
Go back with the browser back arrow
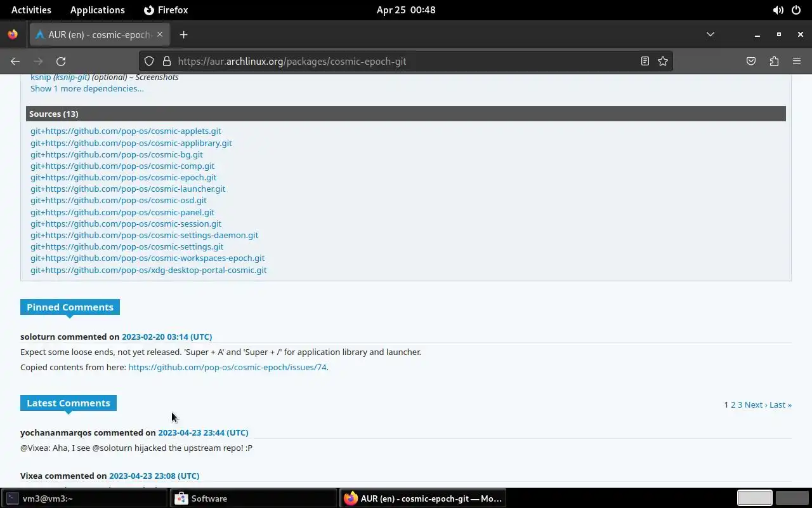point(15,61)
